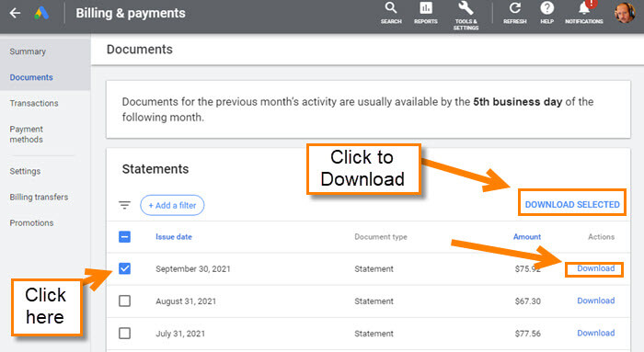
Task: Check the July 31, 2021 statement
Action: (124, 333)
